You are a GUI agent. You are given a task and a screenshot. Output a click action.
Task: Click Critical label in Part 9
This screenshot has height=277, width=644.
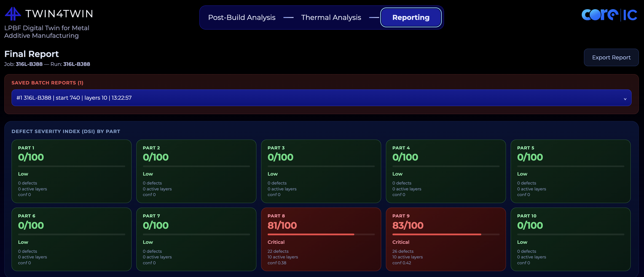tap(401, 242)
